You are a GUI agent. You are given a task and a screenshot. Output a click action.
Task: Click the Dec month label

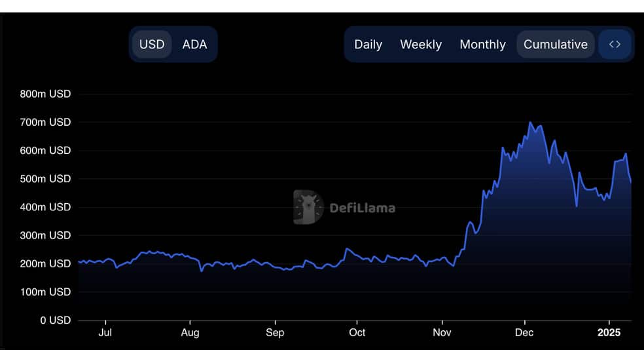click(x=524, y=333)
